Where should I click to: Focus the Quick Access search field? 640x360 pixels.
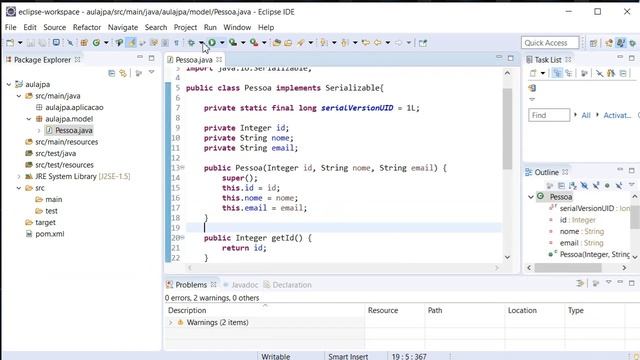pos(550,42)
